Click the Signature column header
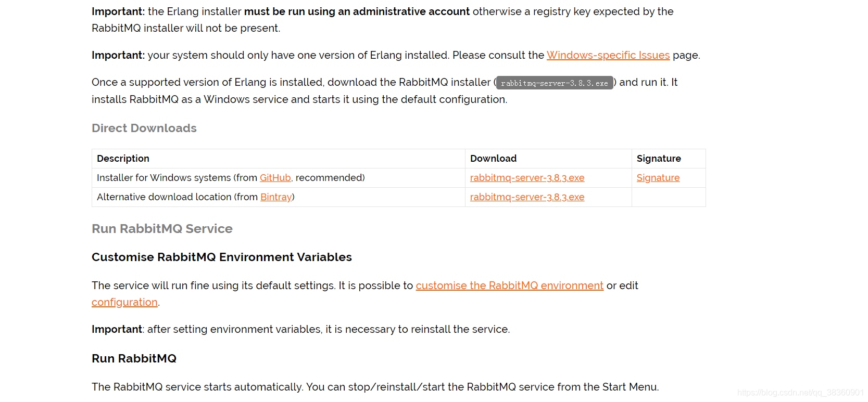868x402 pixels. point(659,159)
